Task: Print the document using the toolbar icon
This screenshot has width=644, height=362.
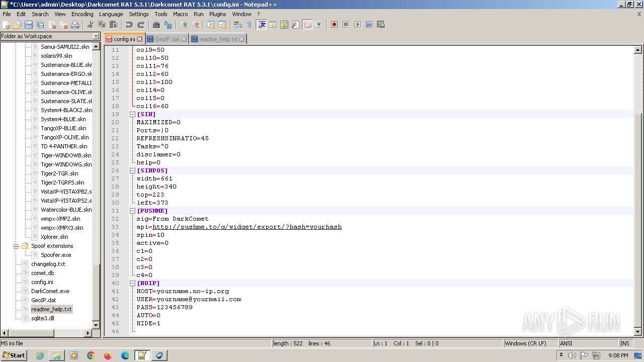Action: click(75, 25)
